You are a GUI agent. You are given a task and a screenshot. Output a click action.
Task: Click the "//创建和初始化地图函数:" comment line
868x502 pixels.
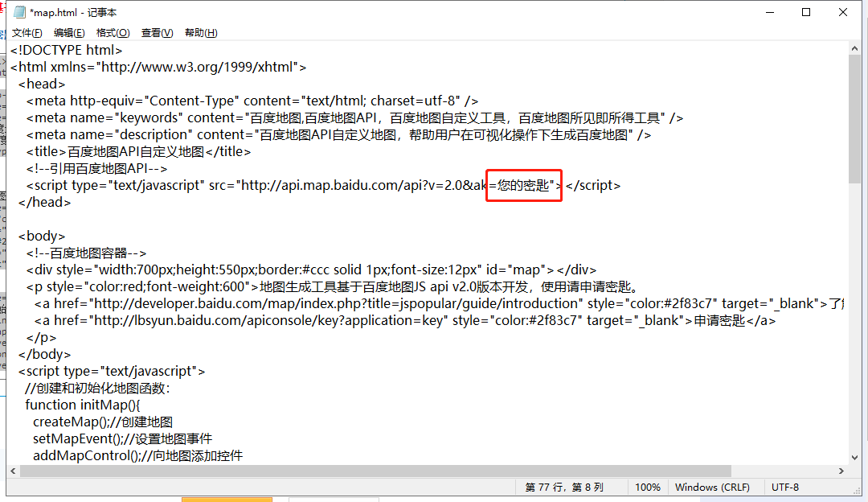97,389
